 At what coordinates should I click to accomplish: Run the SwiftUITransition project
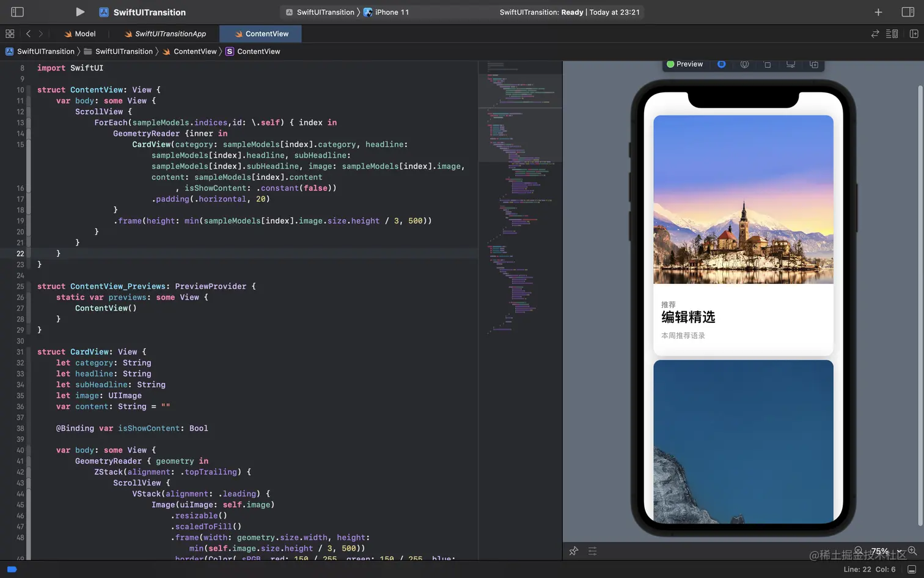point(80,12)
